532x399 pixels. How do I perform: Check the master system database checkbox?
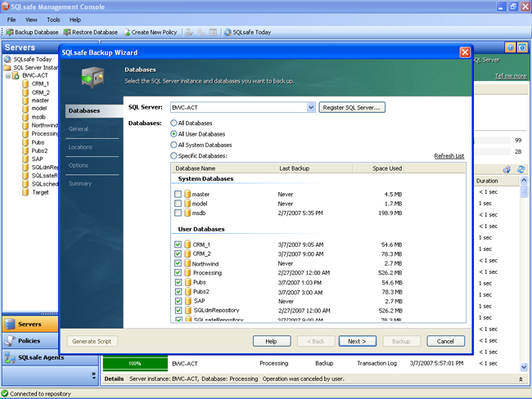(x=178, y=194)
